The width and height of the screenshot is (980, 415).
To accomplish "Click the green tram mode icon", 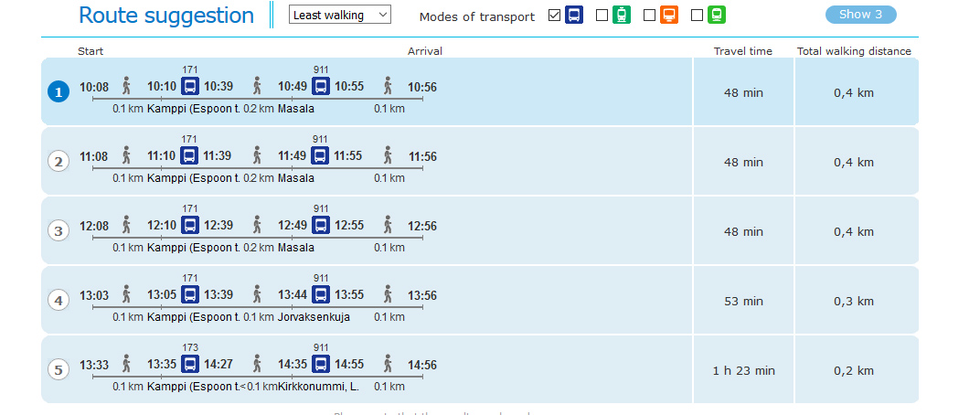I will coord(622,15).
